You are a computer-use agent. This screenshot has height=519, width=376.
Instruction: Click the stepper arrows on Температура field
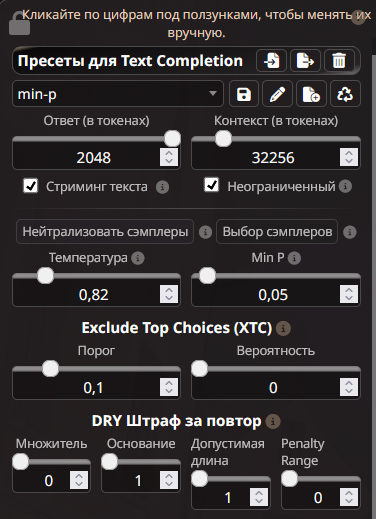169,294
